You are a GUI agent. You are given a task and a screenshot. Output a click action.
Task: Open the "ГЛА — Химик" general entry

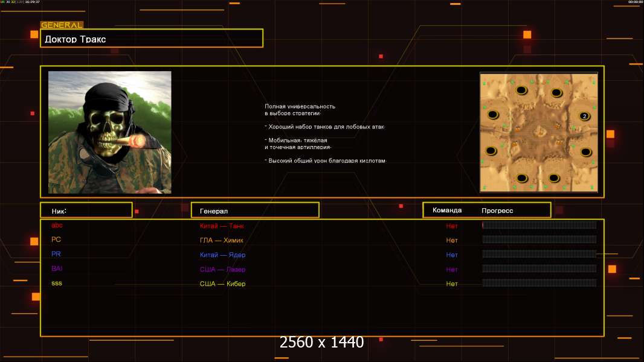coord(222,241)
